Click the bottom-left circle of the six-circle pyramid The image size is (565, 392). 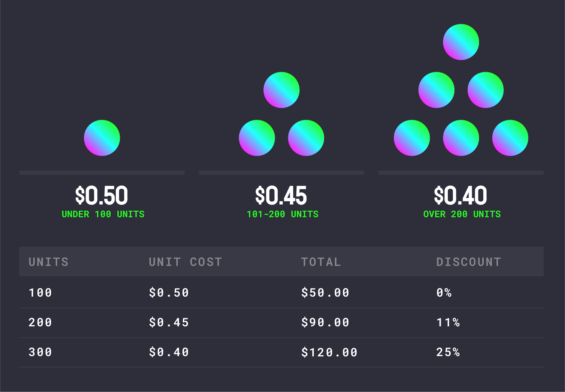coord(412,138)
